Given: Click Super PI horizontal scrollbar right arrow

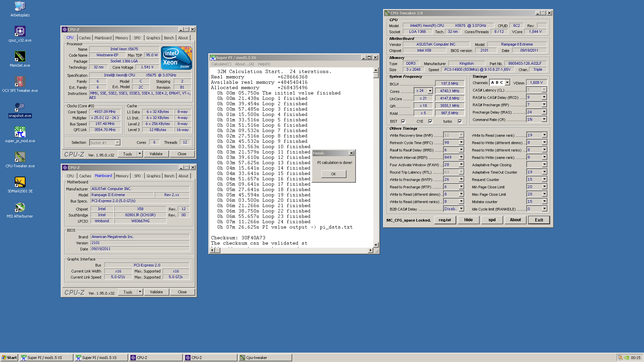Looking at the screenshot, I should 370,250.
